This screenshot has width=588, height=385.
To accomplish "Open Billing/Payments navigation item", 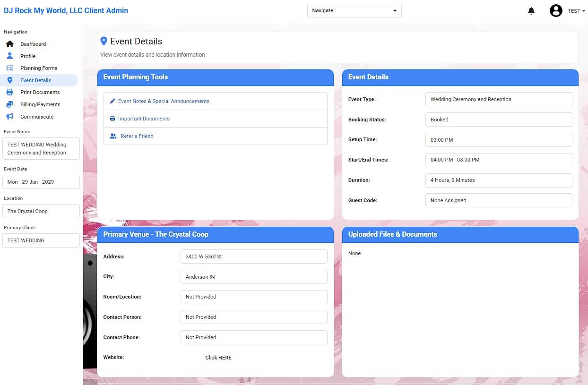I will pyautogui.click(x=40, y=104).
